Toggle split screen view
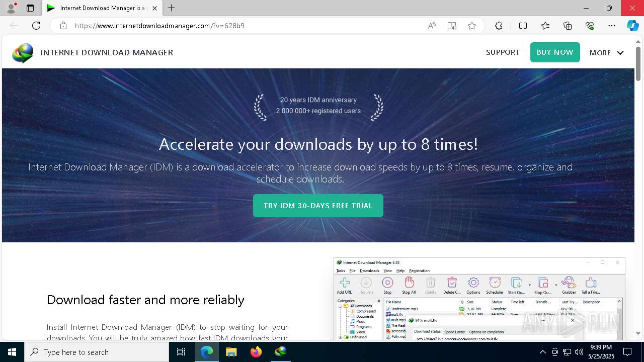Viewport: 644px width, 362px height. 523,26
